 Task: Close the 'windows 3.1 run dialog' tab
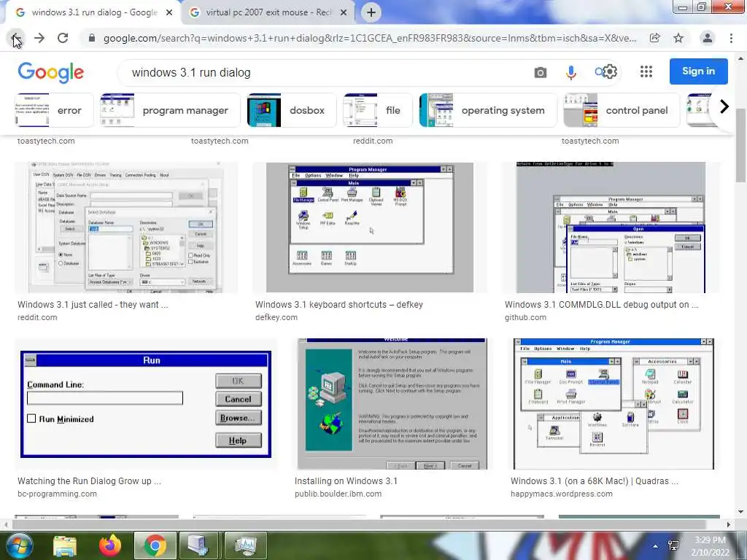tap(169, 13)
